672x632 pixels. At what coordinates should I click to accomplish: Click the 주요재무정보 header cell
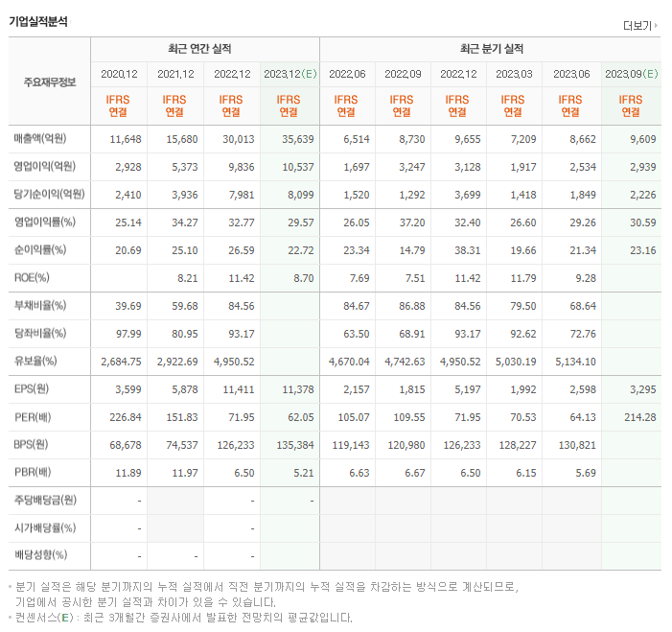[x=50, y=82]
